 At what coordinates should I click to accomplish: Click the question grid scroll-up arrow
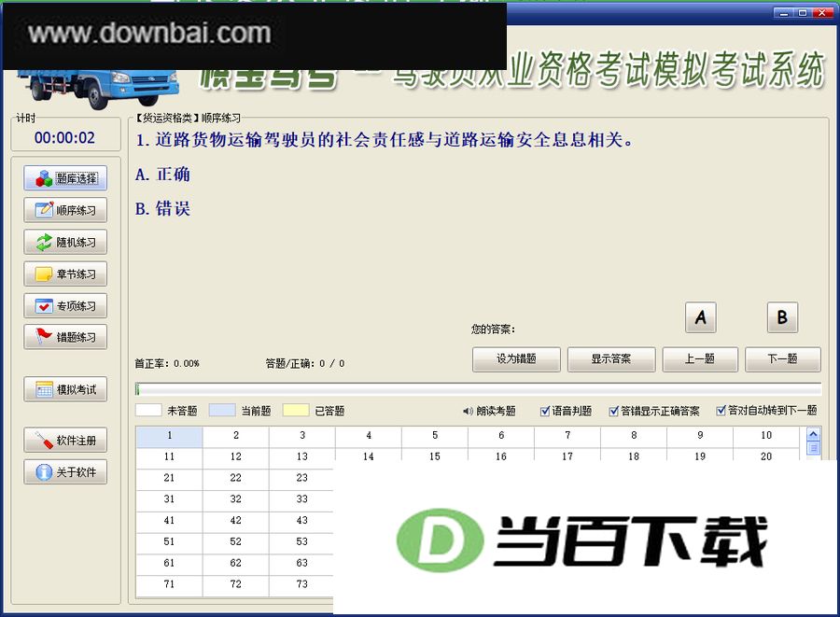[813, 434]
